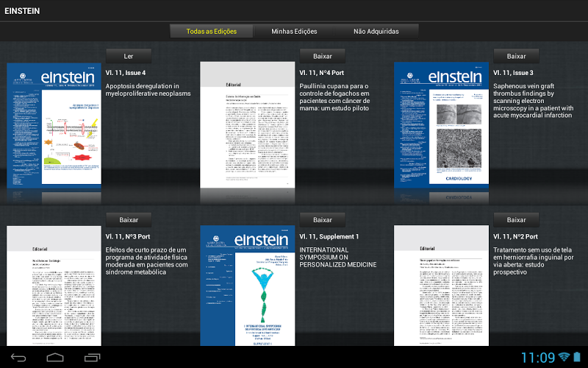Viewport: 588px width, 368px height.
Task: Open the Supplement 1 cover thumbnail
Action: coord(248,286)
